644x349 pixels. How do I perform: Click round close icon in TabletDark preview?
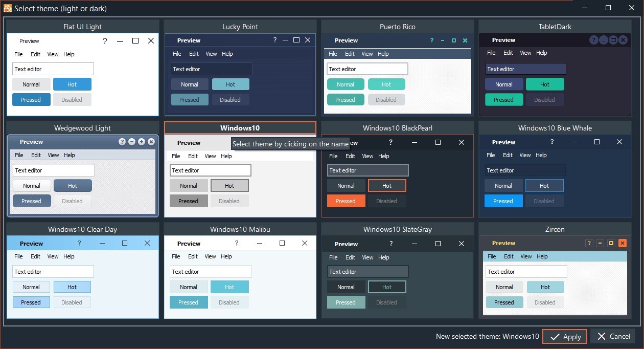pyautogui.click(x=623, y=40)
